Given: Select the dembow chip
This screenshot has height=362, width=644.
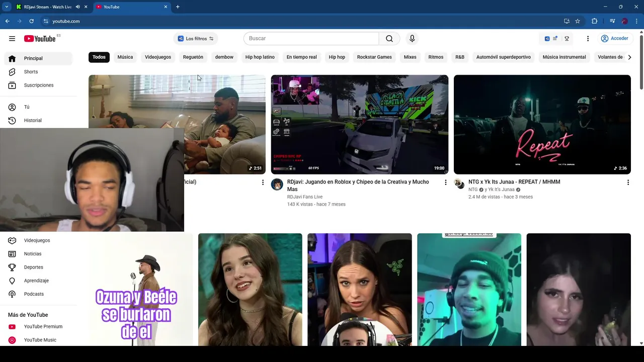Looking at the screenshot, I should coord(224,57).
